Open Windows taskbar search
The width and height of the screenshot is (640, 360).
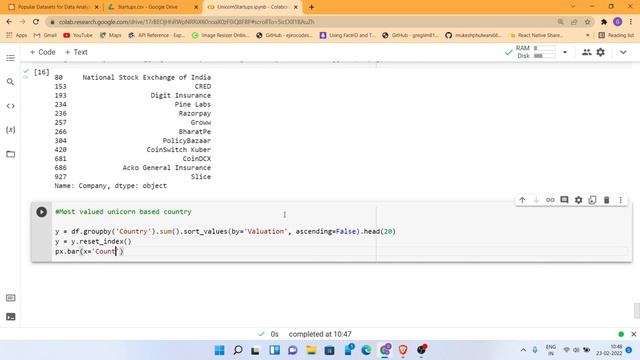[238, 350]
